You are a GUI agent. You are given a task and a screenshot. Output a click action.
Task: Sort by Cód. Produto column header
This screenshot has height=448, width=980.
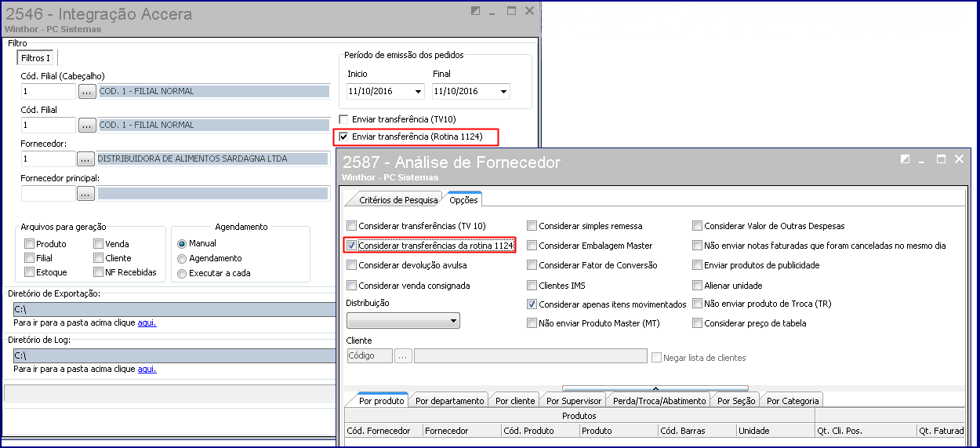coord(540,431)
